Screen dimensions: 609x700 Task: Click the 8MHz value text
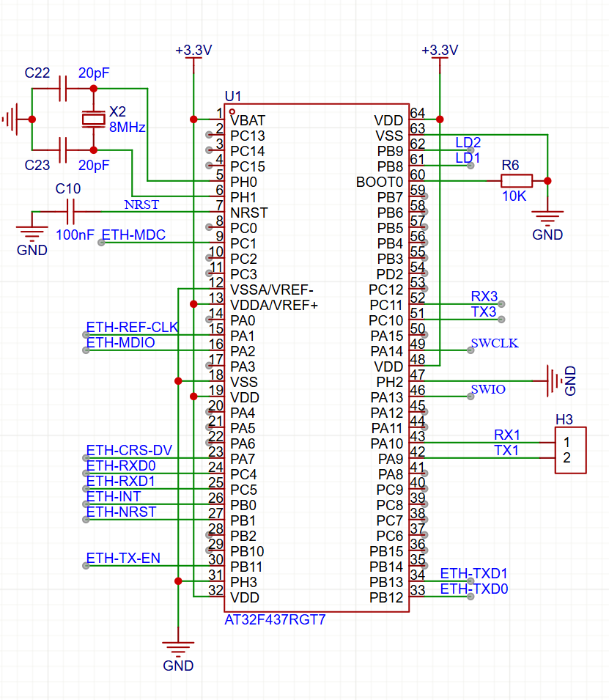[x=128, y=128]
